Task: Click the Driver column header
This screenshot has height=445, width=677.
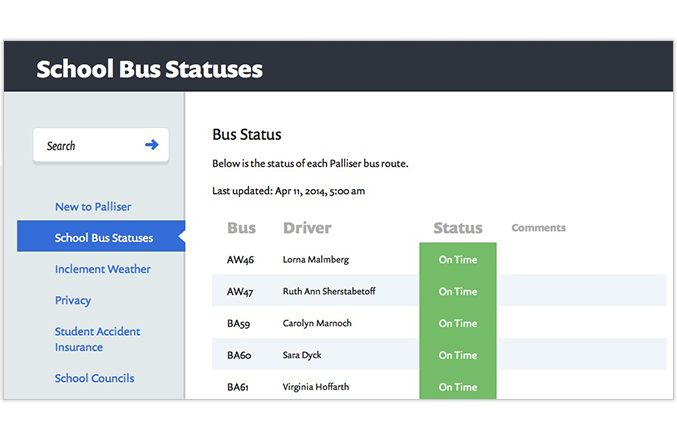Action: click(x=307, y=228)
